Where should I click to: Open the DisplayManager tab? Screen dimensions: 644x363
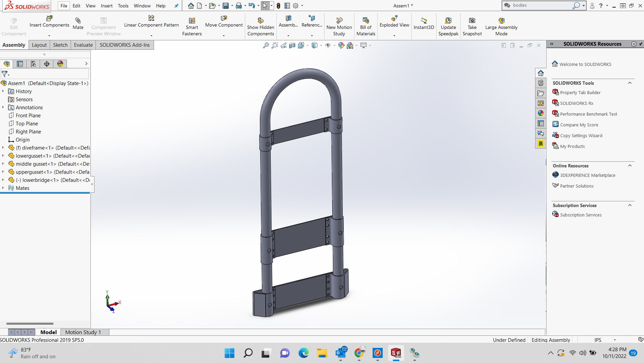[60, 64]
